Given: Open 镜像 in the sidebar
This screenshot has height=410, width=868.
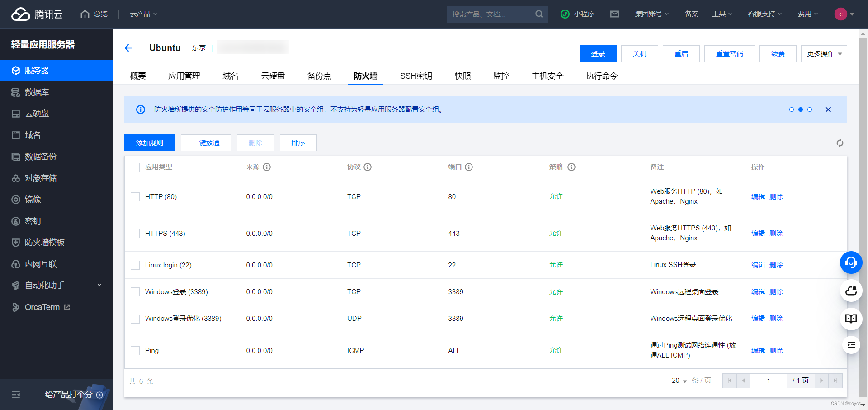Looking at the screenshot, I should [x=57, y=200].
